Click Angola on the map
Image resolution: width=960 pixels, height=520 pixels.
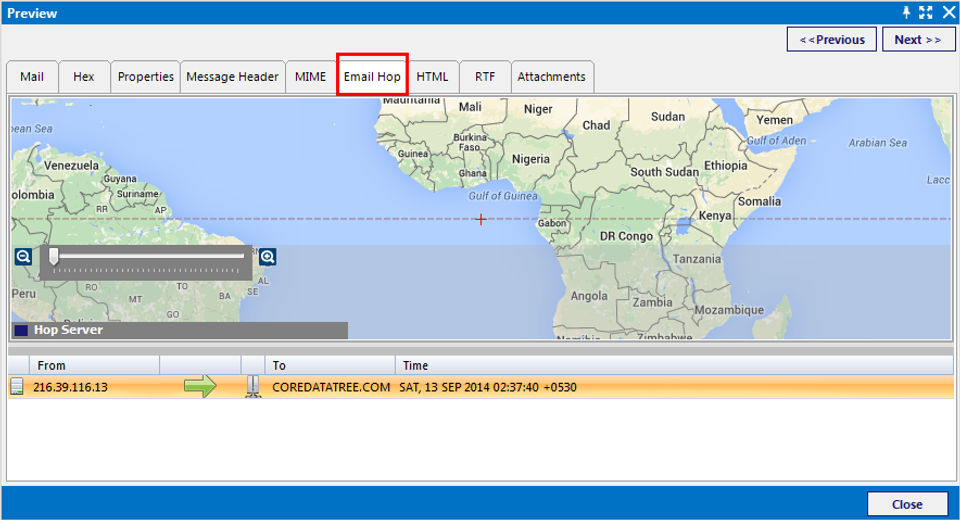589,296
